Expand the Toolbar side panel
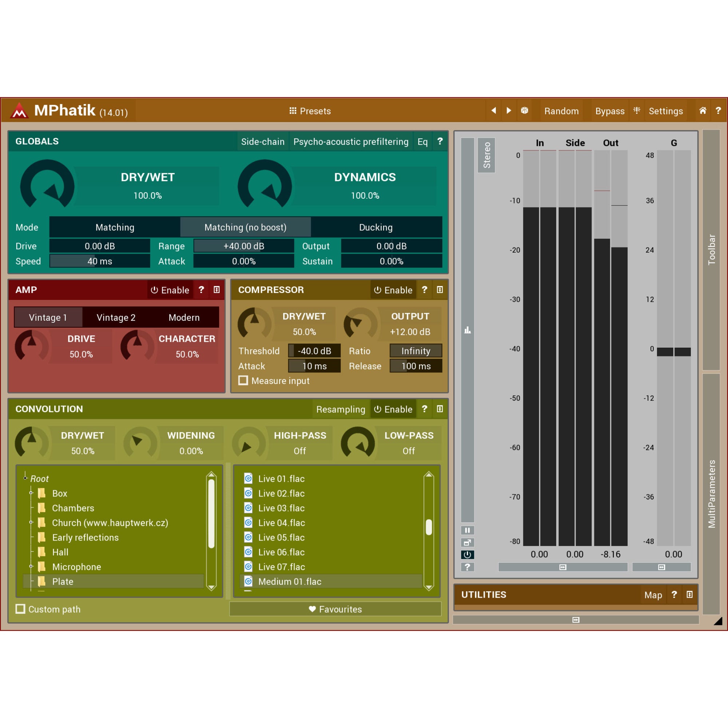Screen dimensions: 728x728 (x=711, y=249)
